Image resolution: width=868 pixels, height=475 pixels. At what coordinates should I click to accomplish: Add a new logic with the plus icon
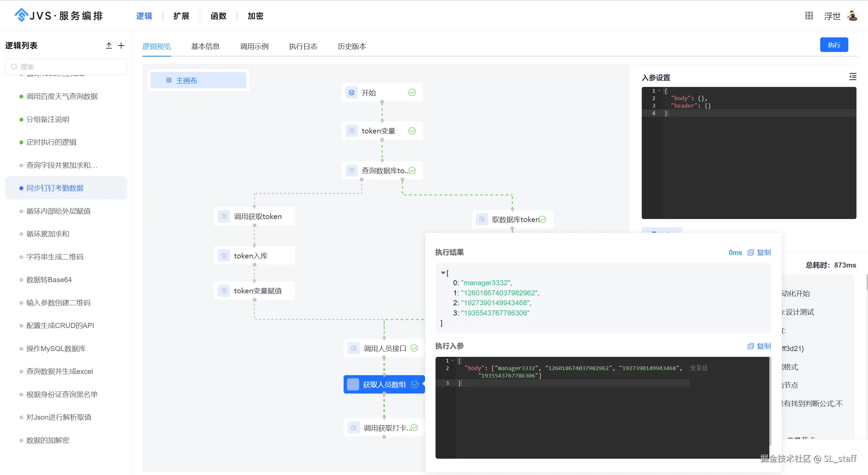pos(121,45)
